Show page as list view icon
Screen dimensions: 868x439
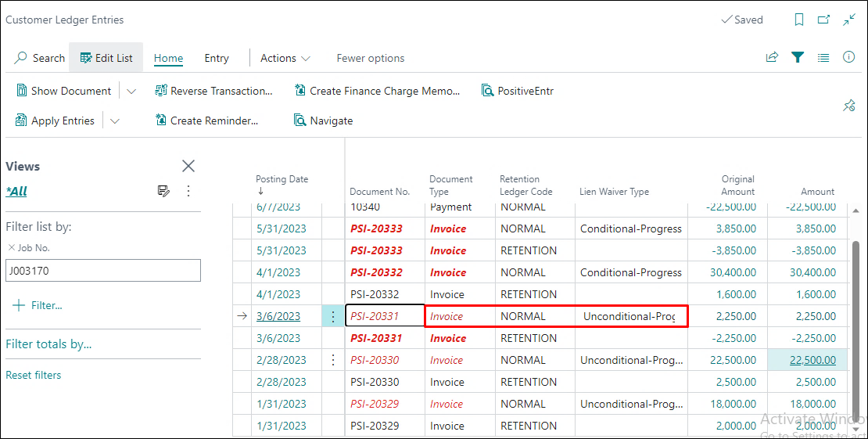point(823,58)
